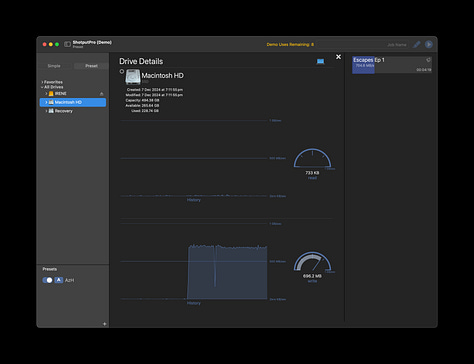Click the History label under write graph
474x364 pixels.
coord(194,303)
